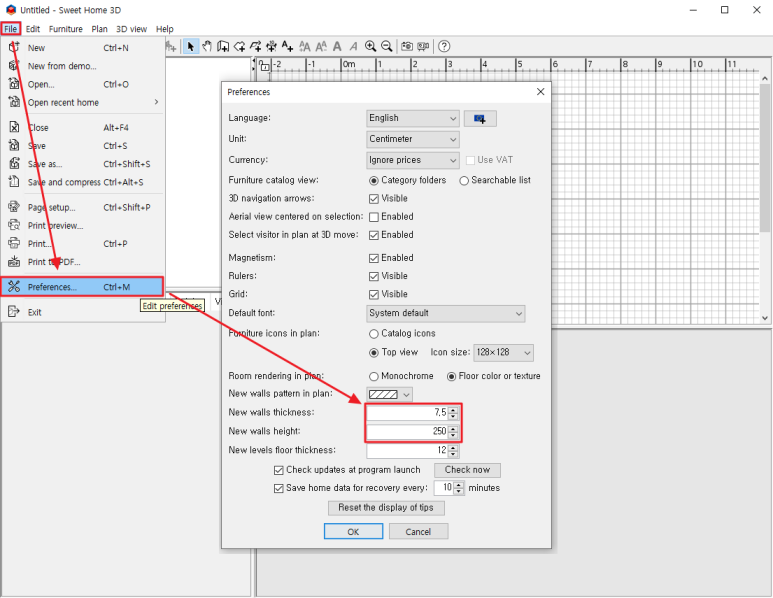Screen dimensions: 773x598
Task: Toggle bold text style icon
Action: click(x=337, y=46)
